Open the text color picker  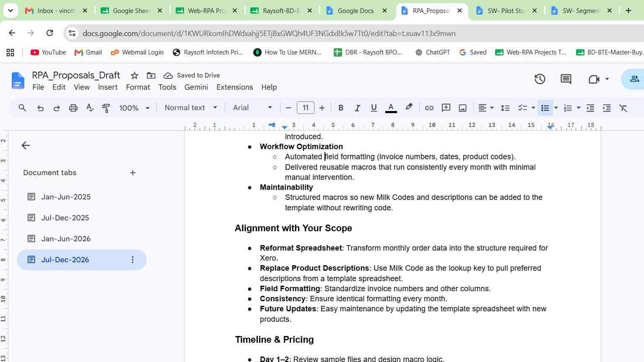pyautogui.click(x=391, y=108)
